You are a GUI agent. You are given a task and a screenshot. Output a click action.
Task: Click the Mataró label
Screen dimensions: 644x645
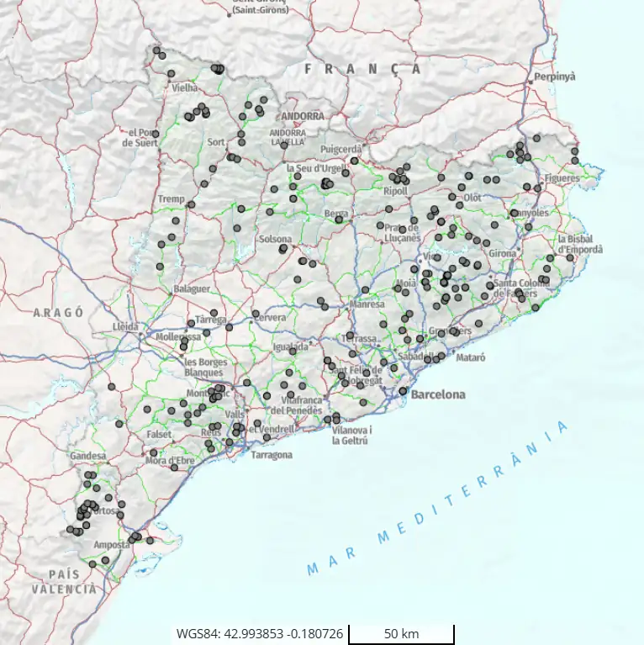[471, 357]
